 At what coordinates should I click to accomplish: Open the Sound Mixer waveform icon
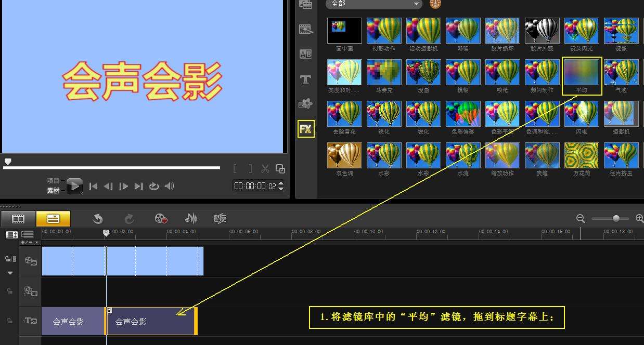click(192, 219)
